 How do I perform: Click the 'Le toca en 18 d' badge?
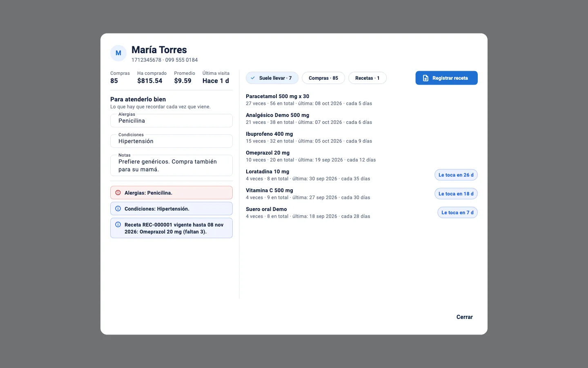pyautogui.click(x=456, y=194)
